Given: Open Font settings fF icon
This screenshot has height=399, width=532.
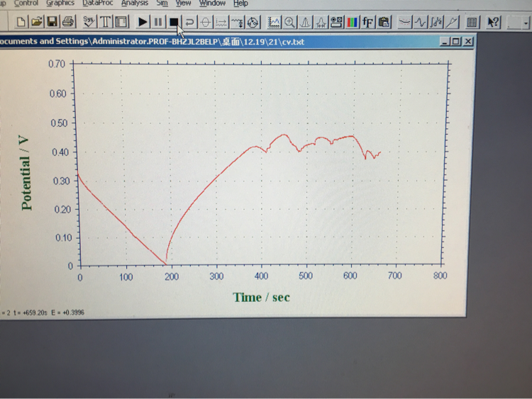Looking at the screenshot, I should click(x=367, y=23).
